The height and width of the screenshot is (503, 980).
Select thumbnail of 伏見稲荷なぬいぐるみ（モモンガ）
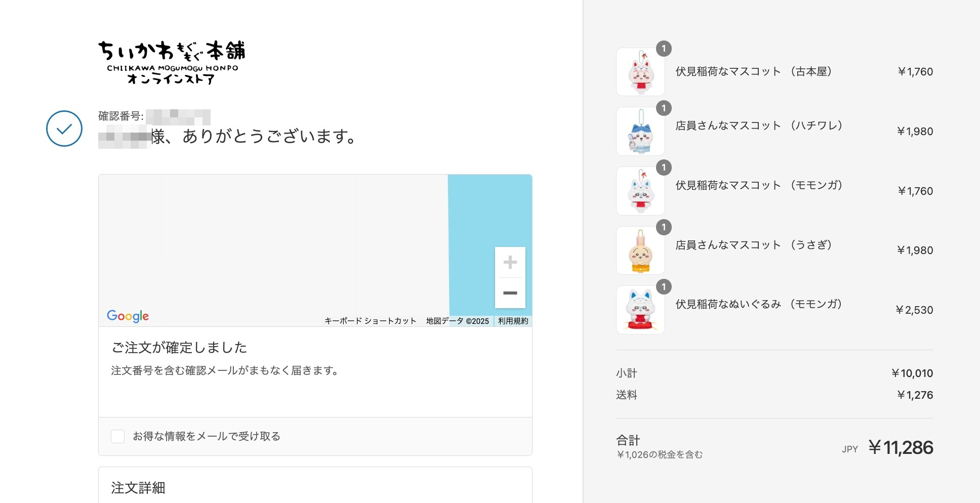(640, 310)
